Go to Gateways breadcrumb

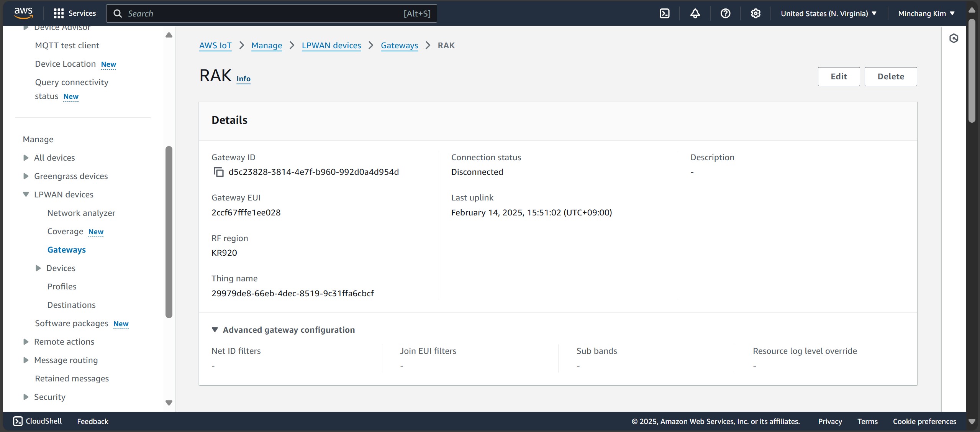399,45
